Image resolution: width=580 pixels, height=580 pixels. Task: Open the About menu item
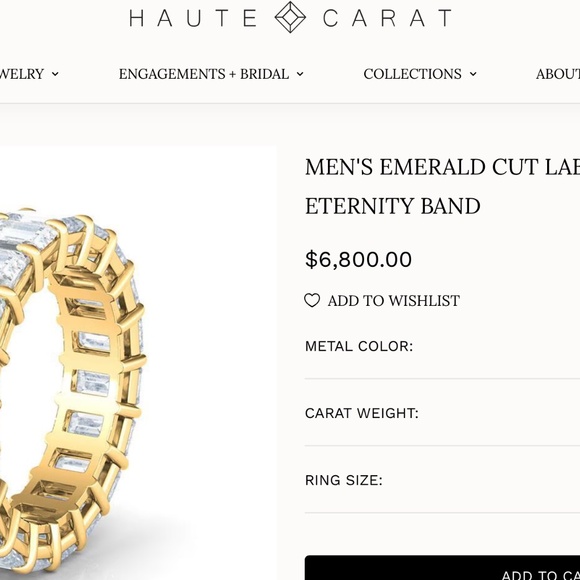[558, 74]
